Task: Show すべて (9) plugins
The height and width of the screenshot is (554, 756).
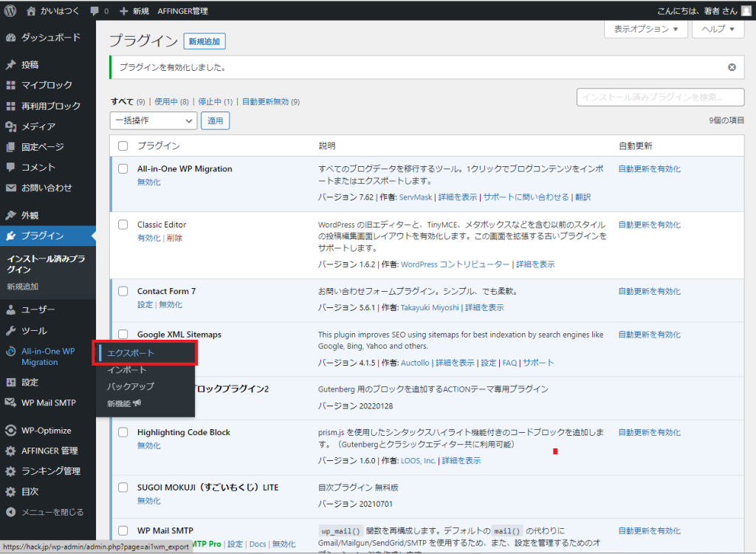Action: point(128,102)
